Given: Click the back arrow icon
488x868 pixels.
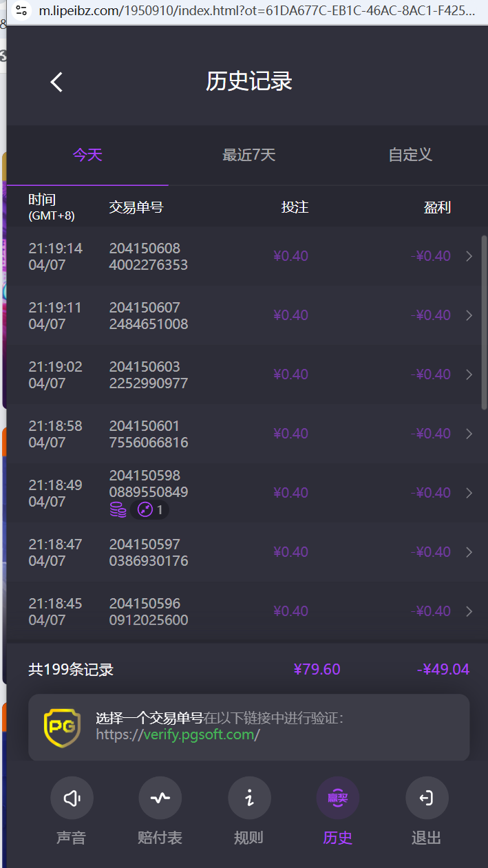Looking at the screenshot, I should (x=56, y=82).
